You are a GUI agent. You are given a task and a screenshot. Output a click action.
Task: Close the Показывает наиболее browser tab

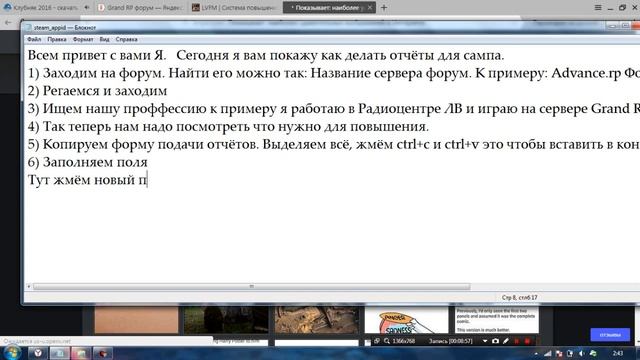pos(370,7)
